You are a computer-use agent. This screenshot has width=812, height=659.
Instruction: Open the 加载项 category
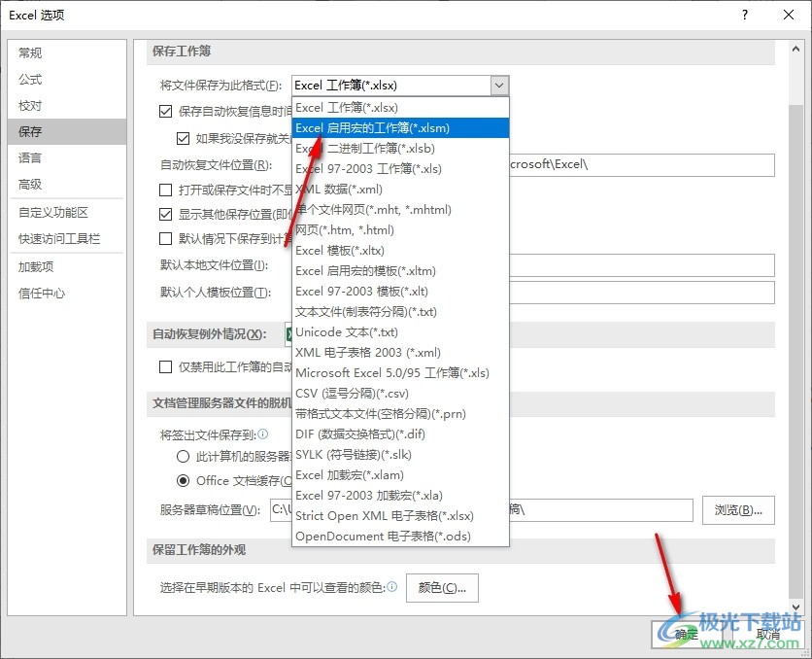(67, 267)
